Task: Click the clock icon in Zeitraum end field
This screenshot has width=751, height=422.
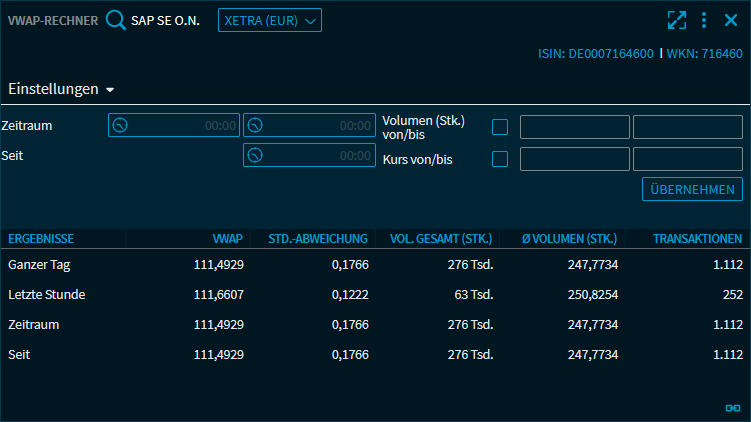Action: click(255, 126)
